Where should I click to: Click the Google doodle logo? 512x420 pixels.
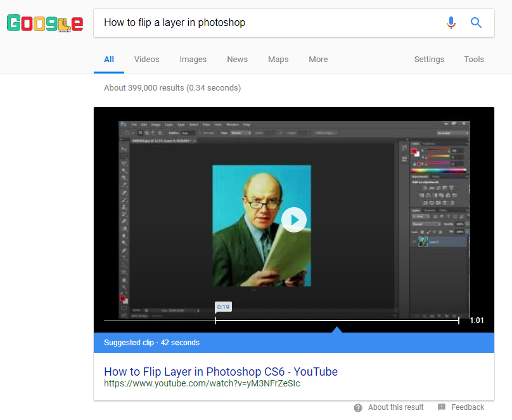tap(45, 23)
